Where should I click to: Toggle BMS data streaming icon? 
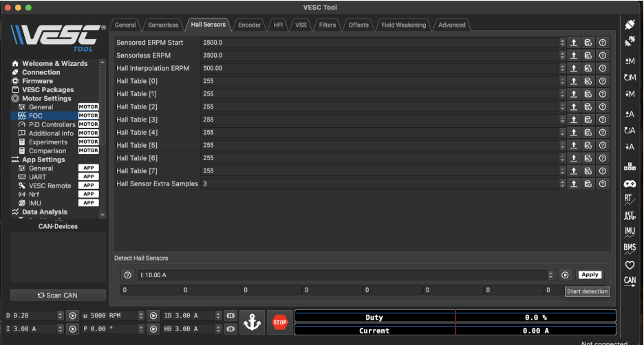pyautogui.click(x=630, y=248)
